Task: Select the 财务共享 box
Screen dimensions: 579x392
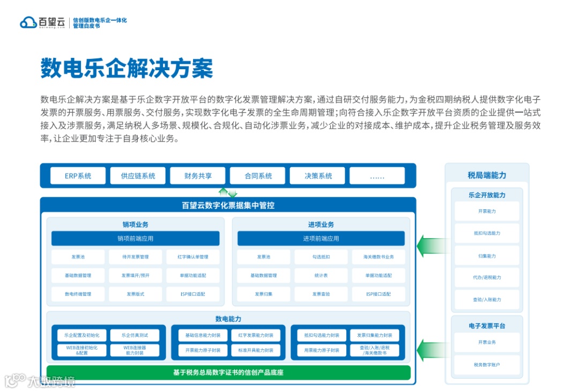Action: point(197,176)
